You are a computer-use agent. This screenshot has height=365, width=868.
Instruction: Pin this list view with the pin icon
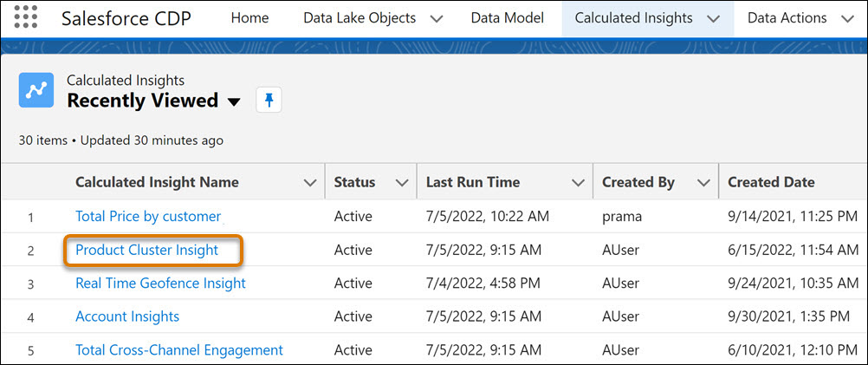[x=269, y=101]
